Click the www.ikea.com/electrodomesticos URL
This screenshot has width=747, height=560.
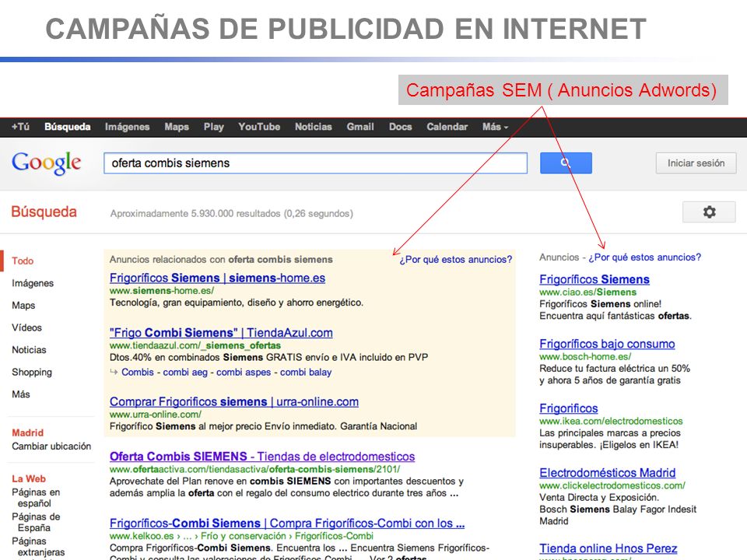(611, 421)
